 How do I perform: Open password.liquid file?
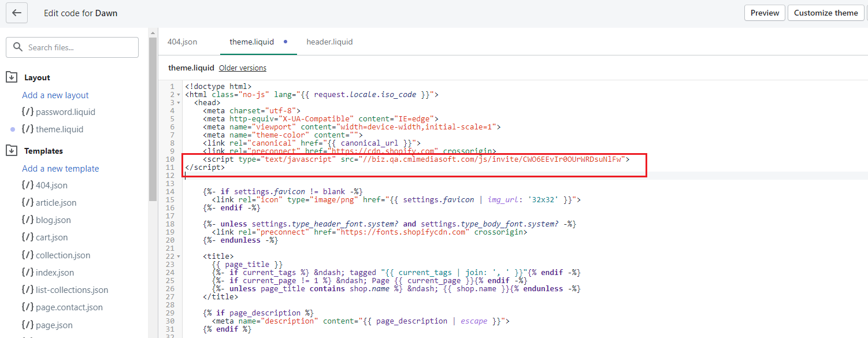click(x=65, y=112)
